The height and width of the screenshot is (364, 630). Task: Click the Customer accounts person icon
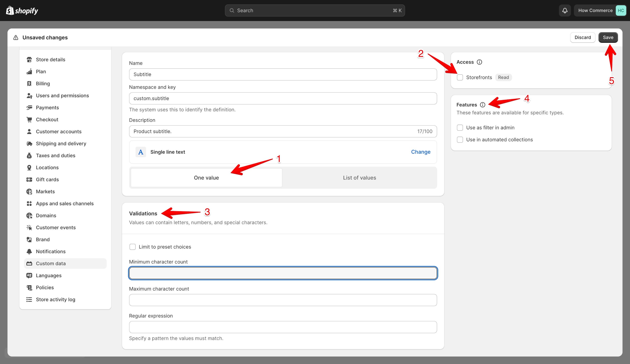tap(29, 131)
